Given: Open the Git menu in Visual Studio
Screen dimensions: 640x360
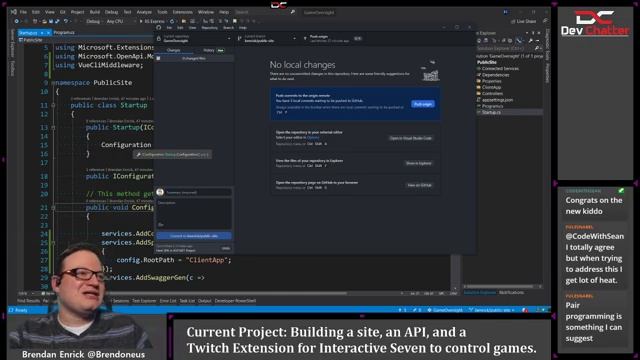Looking at the screenshot, I should [62, 12].
